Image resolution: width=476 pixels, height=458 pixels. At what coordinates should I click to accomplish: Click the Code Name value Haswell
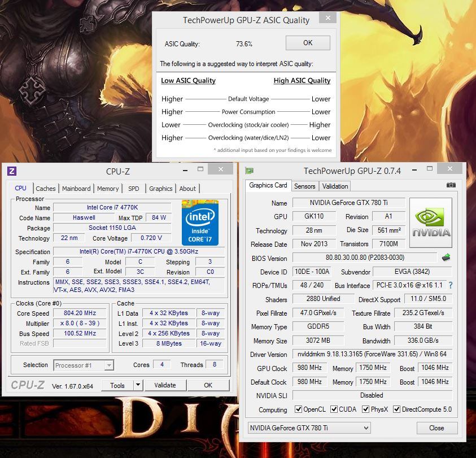coord(84,217)
